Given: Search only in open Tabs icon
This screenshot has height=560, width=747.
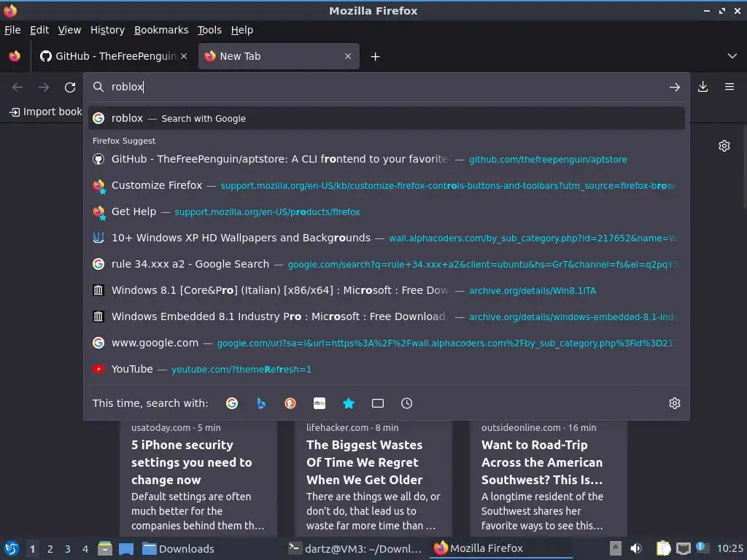Looking at the screenshot, I should click(x=378, y=403).
